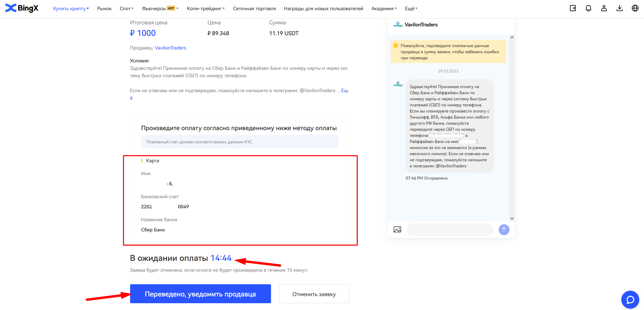The width and height of the screenshot is (644, 310).
Task: Expand conditions with Ещё link
Action: [x=345, y=90]
